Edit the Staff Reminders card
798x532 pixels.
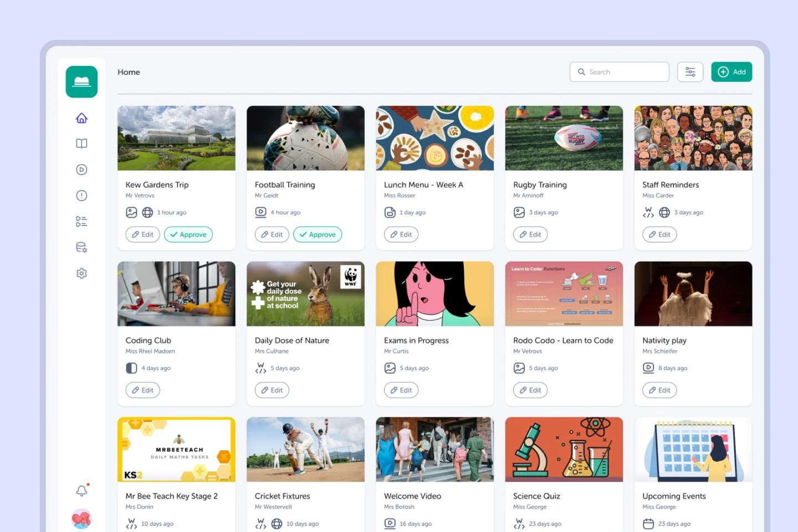pos(659,234)
